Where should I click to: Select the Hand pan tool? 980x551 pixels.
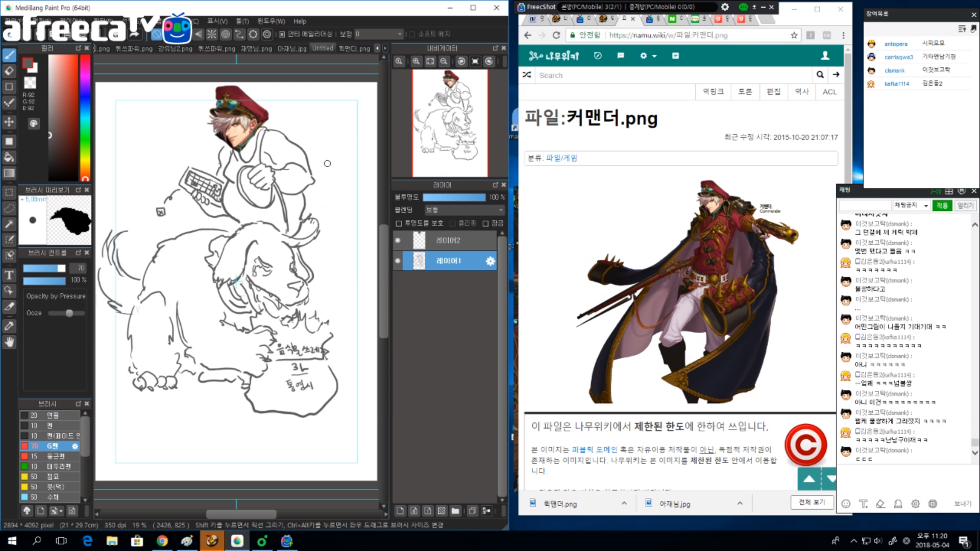click(9, 342)
